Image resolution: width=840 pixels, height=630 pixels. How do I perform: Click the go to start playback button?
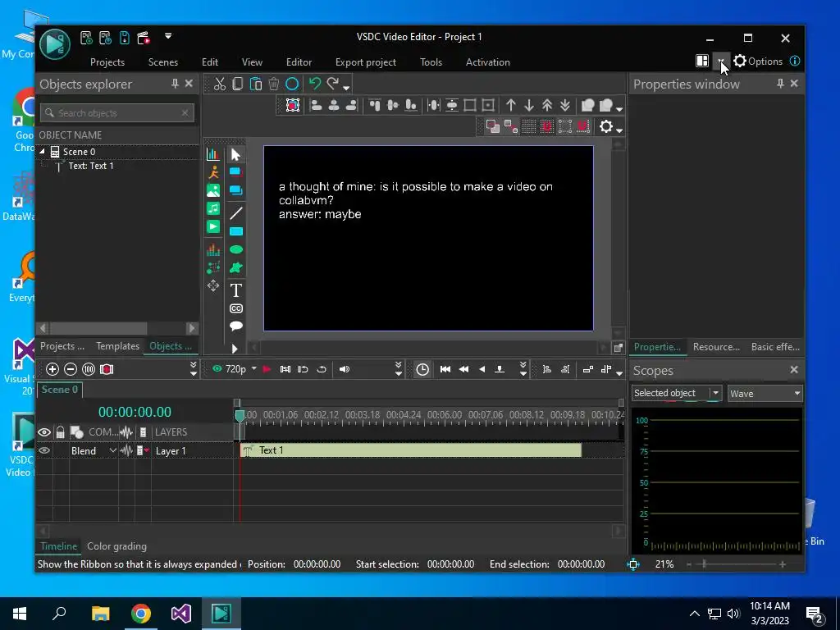coord(445,369)
